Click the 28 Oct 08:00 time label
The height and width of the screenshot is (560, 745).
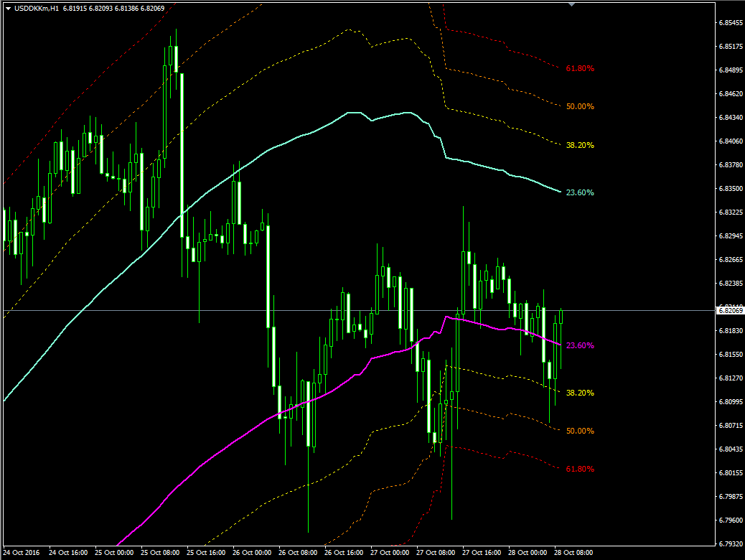pyautogui.click(x=573, y=552)
